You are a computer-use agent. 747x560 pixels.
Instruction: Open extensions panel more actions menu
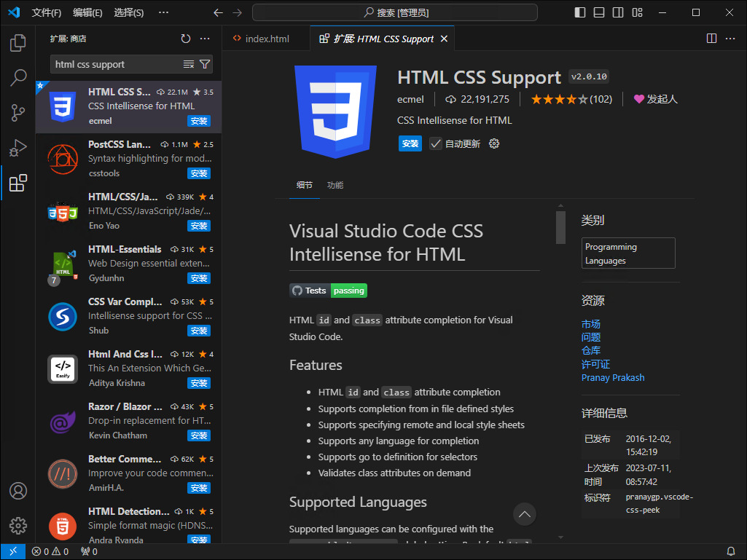tap(206, 39)
